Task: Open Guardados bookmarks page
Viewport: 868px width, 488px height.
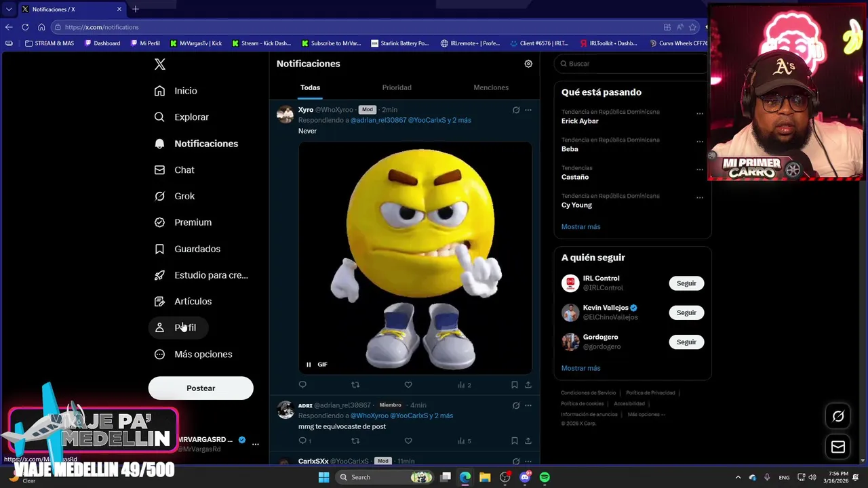Action: pos(188,249)
